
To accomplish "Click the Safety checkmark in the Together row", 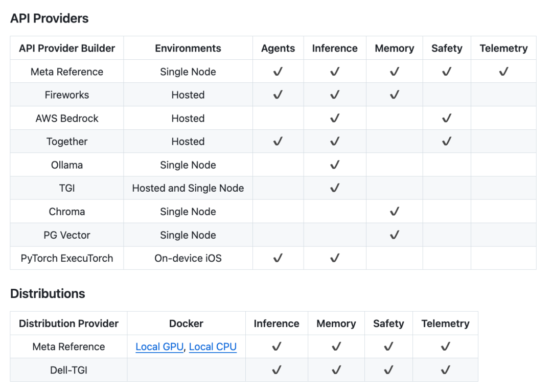I will point(446,142).
